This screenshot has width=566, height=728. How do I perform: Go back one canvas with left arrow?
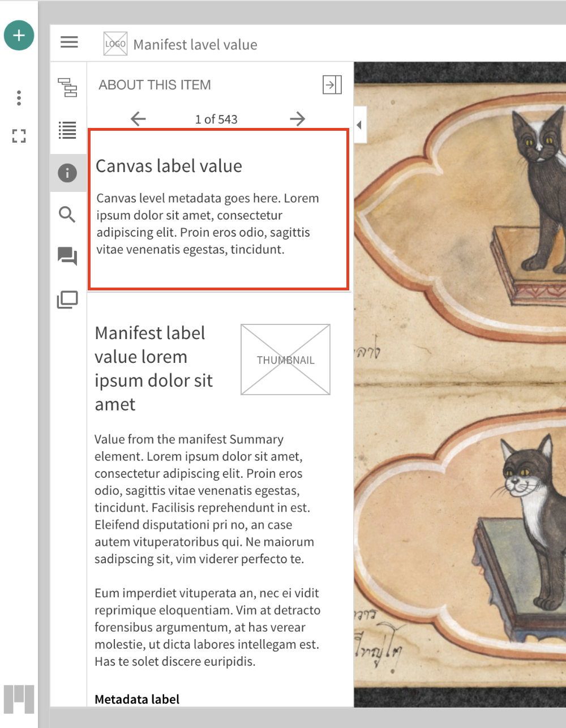[x=138, y=119]
